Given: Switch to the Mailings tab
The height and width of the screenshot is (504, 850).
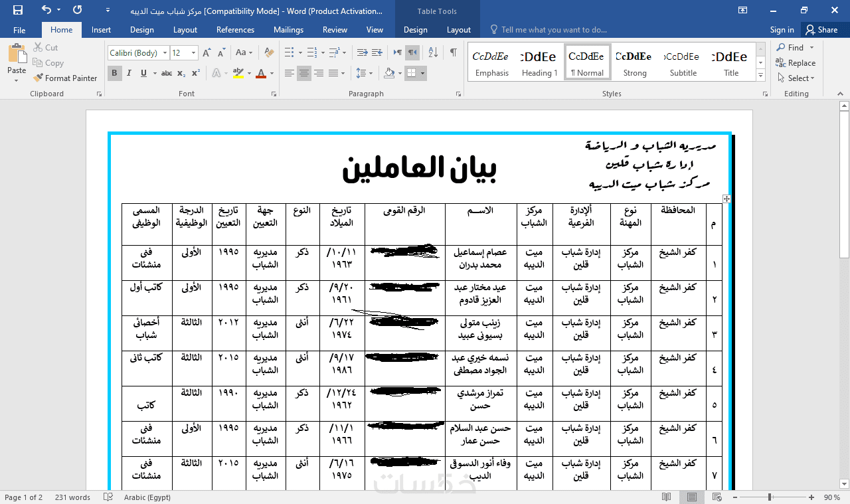Looking at the screenshot, I should [288, 30].
